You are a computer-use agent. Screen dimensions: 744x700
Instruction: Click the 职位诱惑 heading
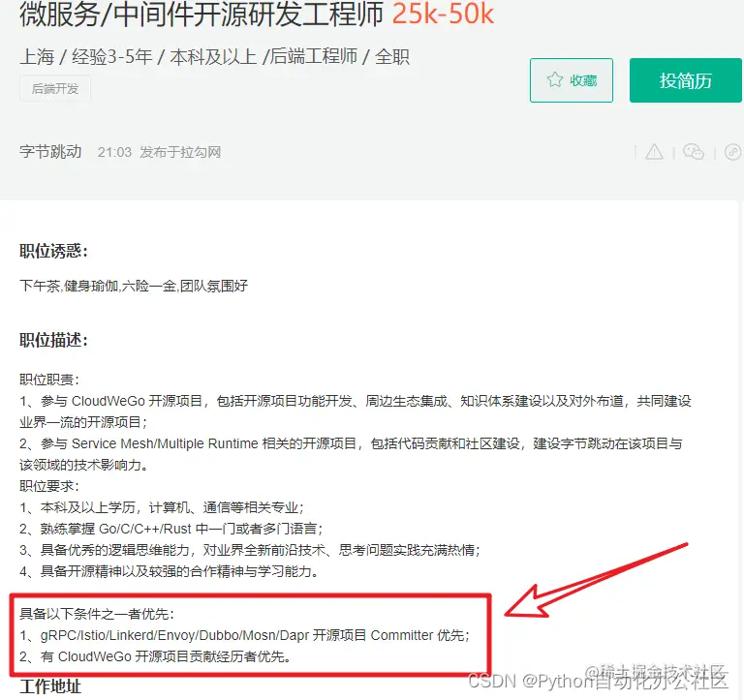(x=53, y=251)
